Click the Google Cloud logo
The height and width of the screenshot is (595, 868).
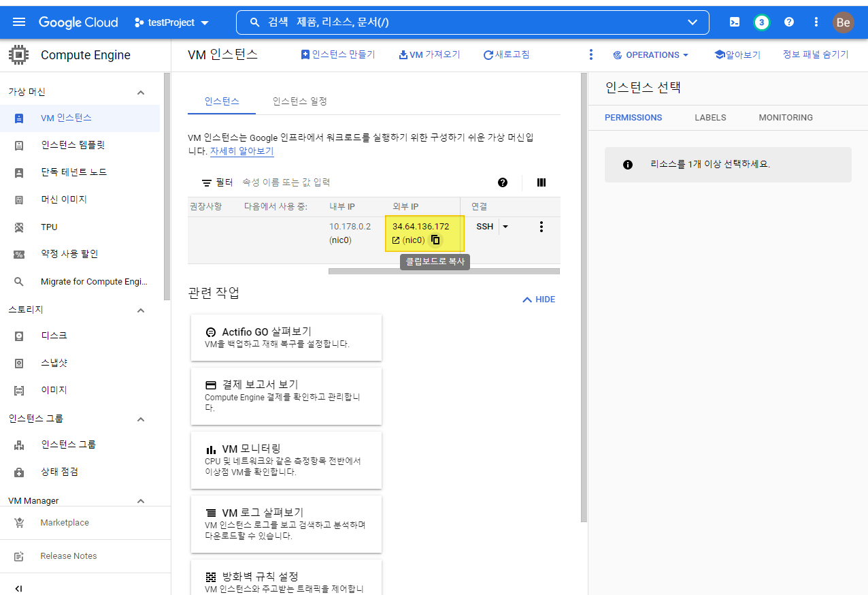click(x=78, y=22)
